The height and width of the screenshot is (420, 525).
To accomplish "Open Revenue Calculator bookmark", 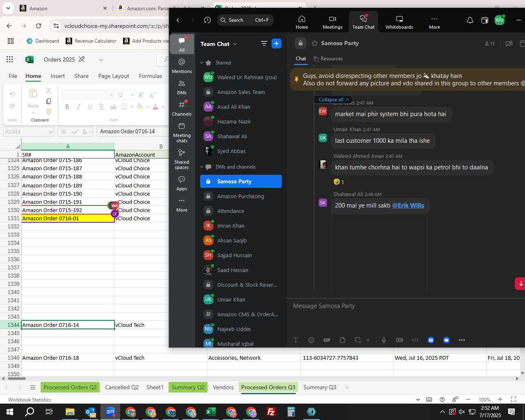I will (91, 41).
